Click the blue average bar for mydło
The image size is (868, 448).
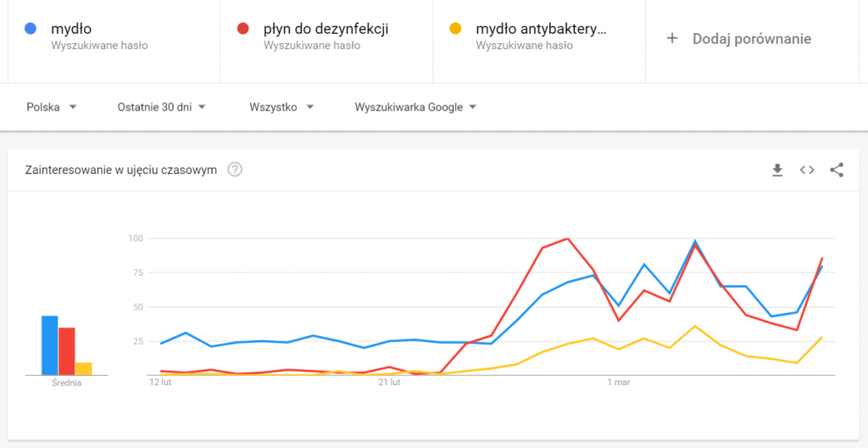coord(49,345)
